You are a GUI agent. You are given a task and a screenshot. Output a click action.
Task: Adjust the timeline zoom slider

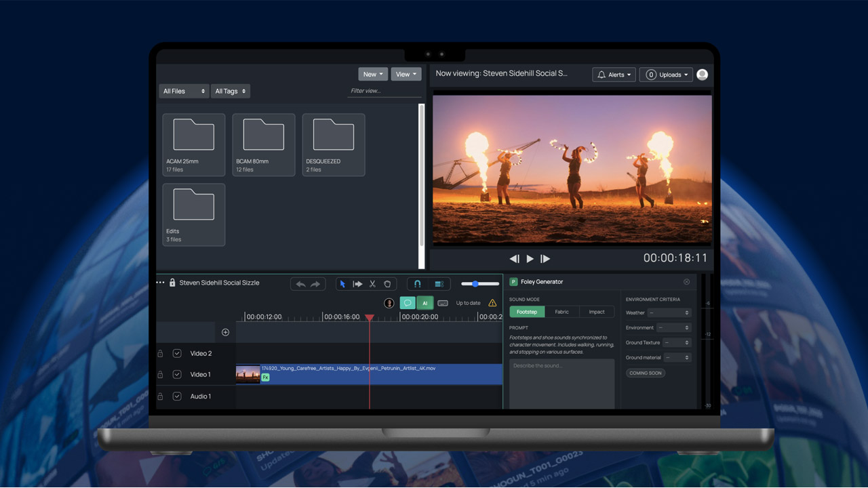(479, 284)
